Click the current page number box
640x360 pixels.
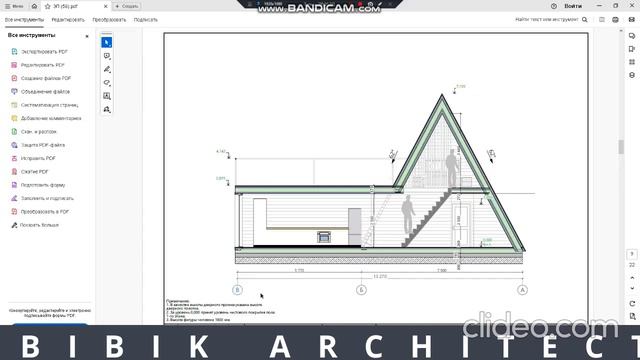click(632, 254)
